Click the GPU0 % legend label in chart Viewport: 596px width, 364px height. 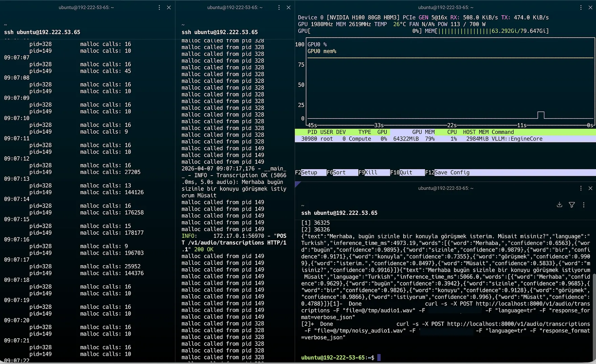pos(317,44)
